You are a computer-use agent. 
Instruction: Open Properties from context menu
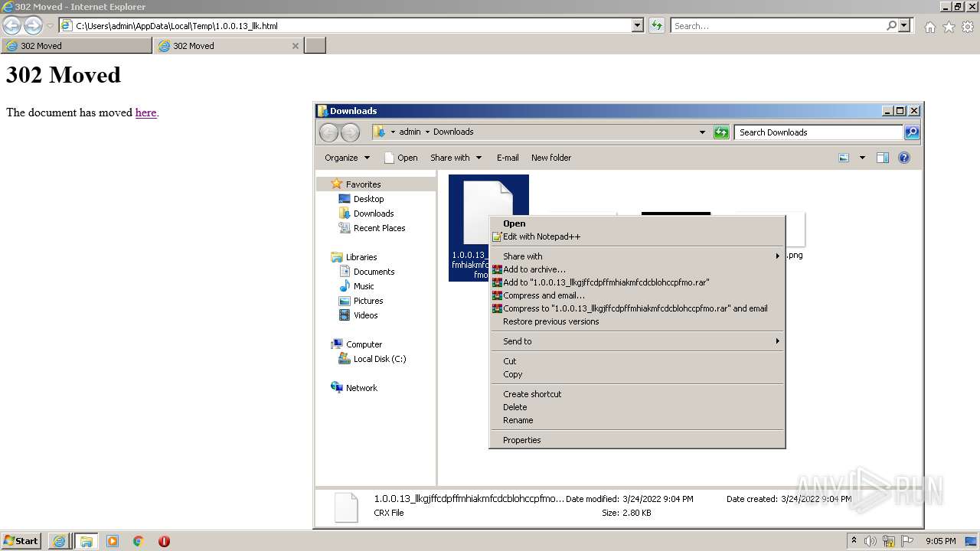pos(637,440)
